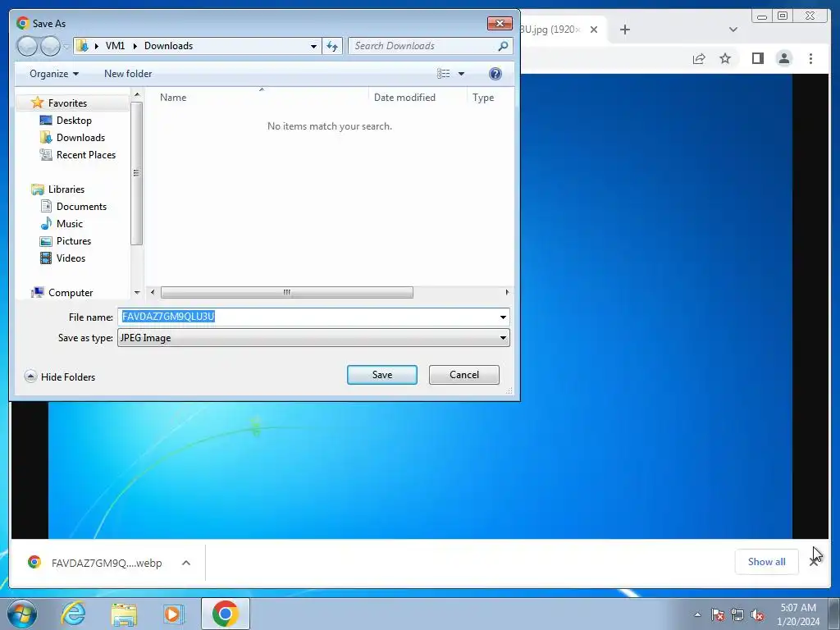The image size is (840, 630).
Task: Click the Save button in the dialog
Action: pos(382,375)
